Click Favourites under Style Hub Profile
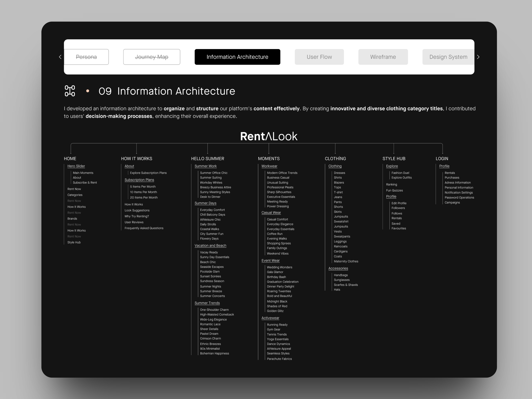Image resolution: width=532 pixels, height=399 pixels. pyautogui.click(x=399, y=229)
